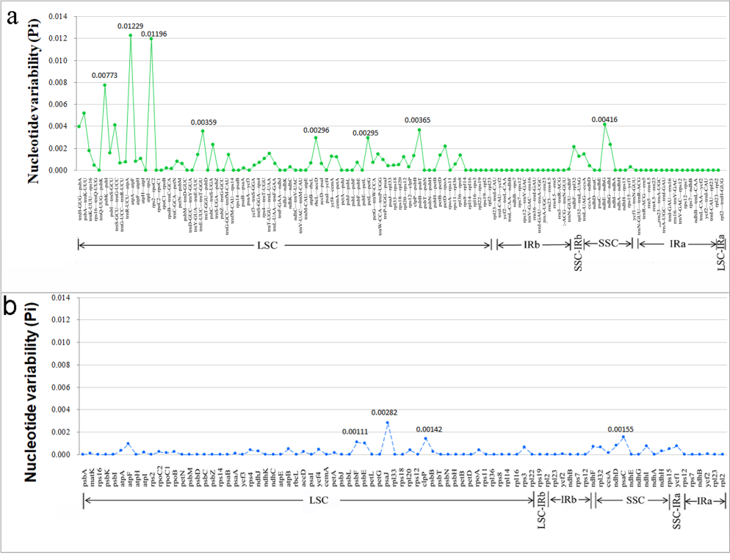Click the 0.00359 peak label
The width and height of the screenshot is (730, 560).
point(203,123)
